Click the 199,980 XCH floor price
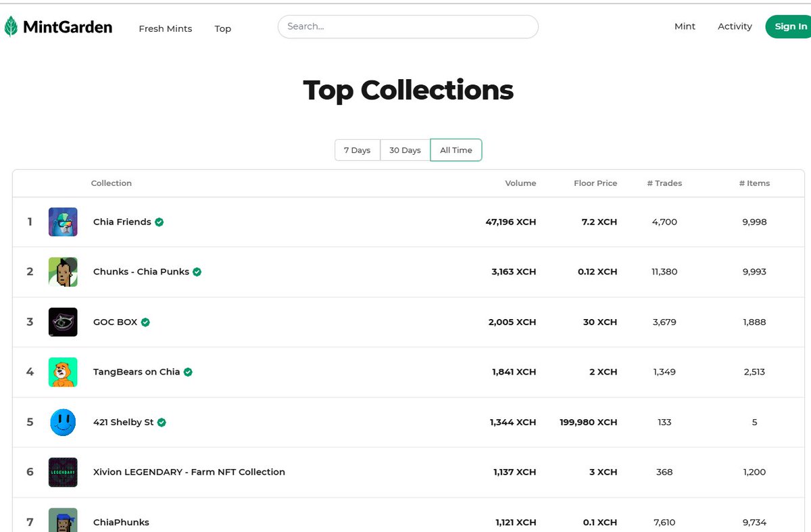Screen dimensions: 811x532 coord(588,422)
